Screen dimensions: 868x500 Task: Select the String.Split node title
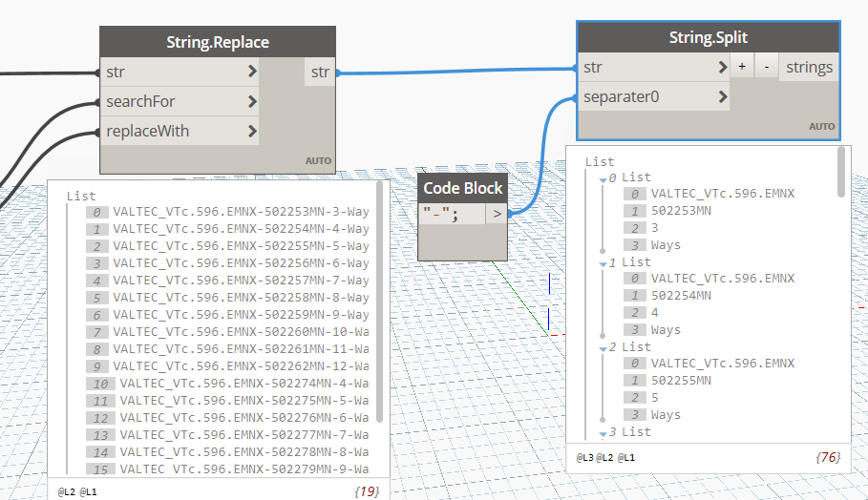[x=708, y=37]
